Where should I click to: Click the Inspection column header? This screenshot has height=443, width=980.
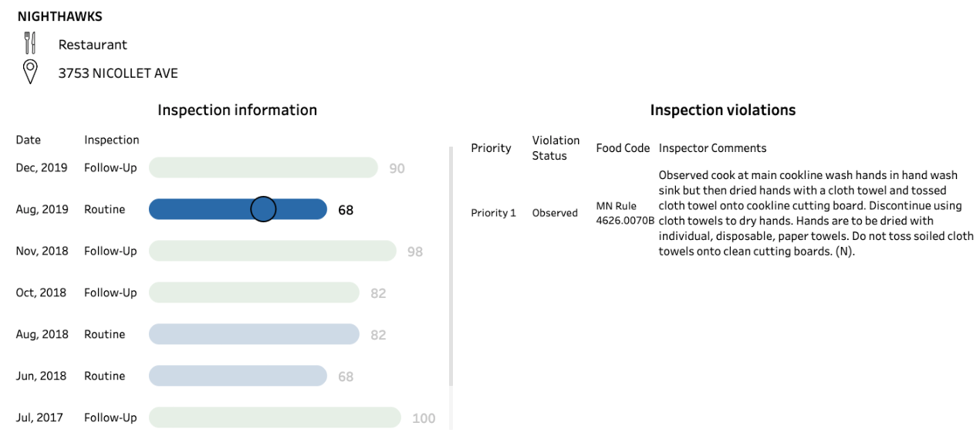pos(112,140)
